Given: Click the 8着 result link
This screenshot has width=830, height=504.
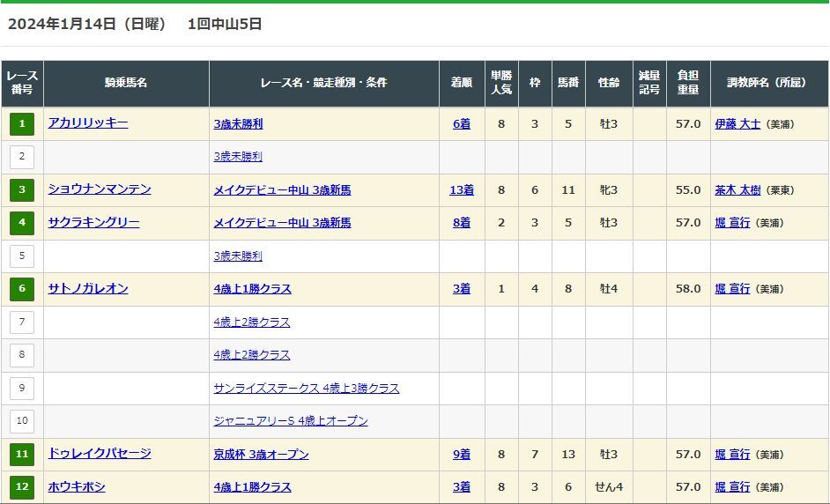Looking at the screenshot, I should coord(462,222).
